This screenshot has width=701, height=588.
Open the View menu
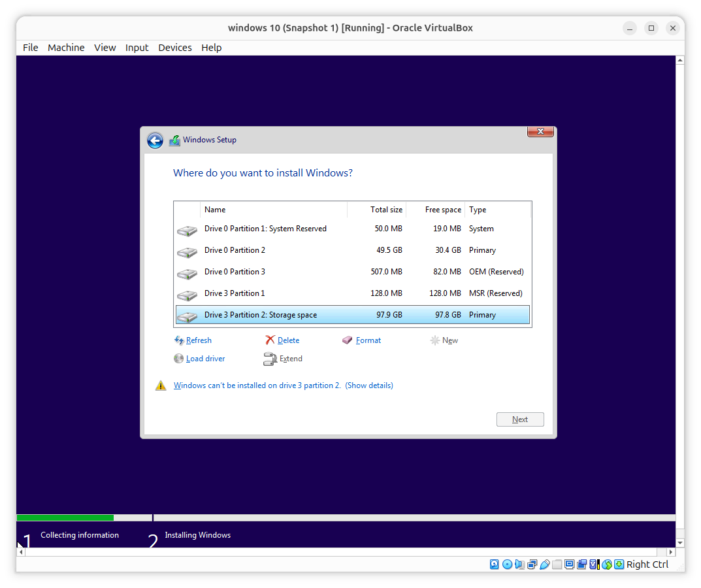pyautogui.click(x=105, y=48)
